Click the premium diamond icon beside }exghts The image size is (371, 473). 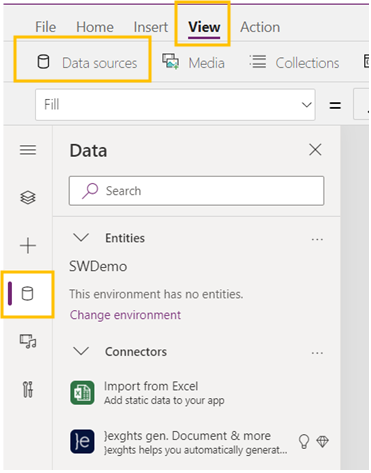click(x=322, y=441)
